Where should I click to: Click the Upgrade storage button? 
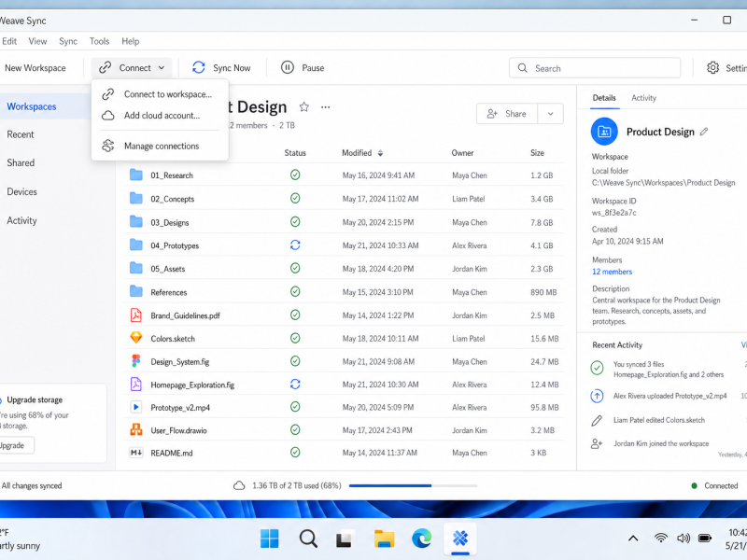tap(15, 445)
